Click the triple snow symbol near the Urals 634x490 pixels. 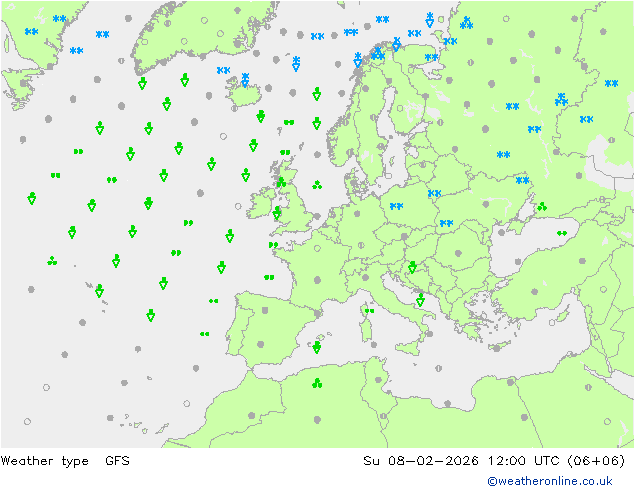(x=561, y=99)
